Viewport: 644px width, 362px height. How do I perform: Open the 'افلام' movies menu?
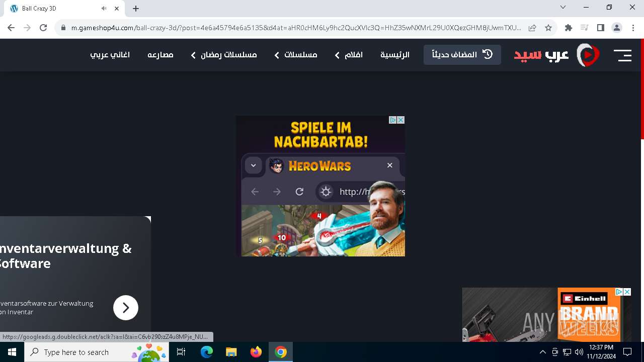pyautogui.click(x=353, y=55)
